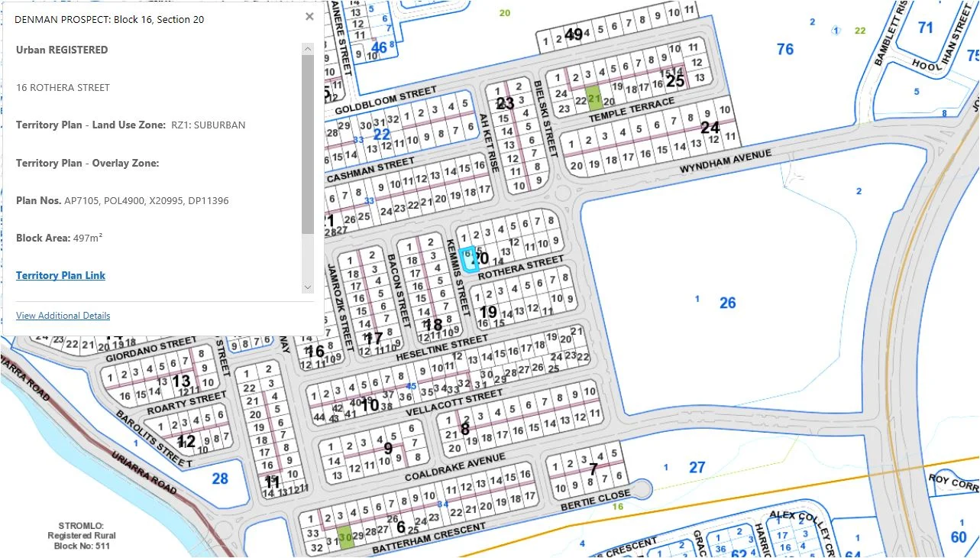Image resolution: width=980 pixels, height=558 pixels.
Task: Open the Territory Plan Link
Action: 60,275
